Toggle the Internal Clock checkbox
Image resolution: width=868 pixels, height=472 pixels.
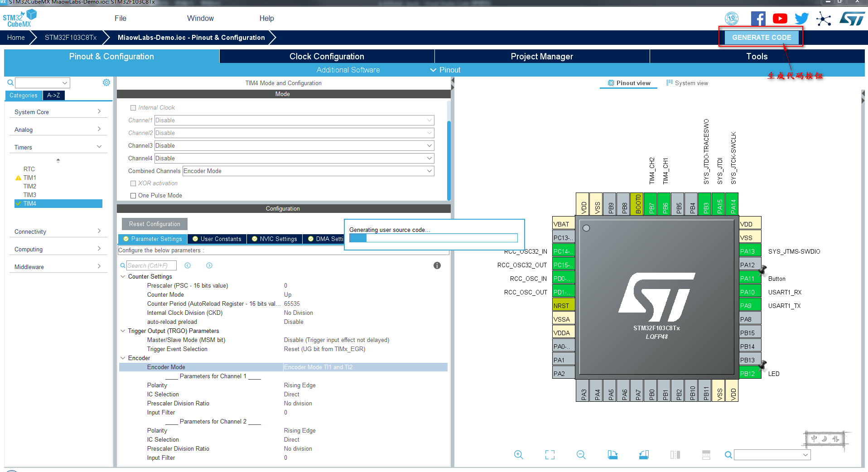coord(133,108)
